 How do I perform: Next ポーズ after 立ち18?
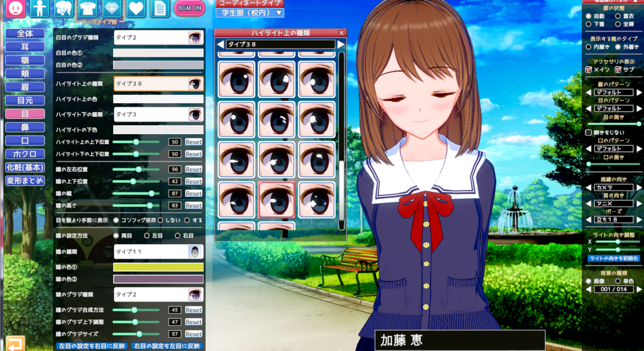[639, 220]
